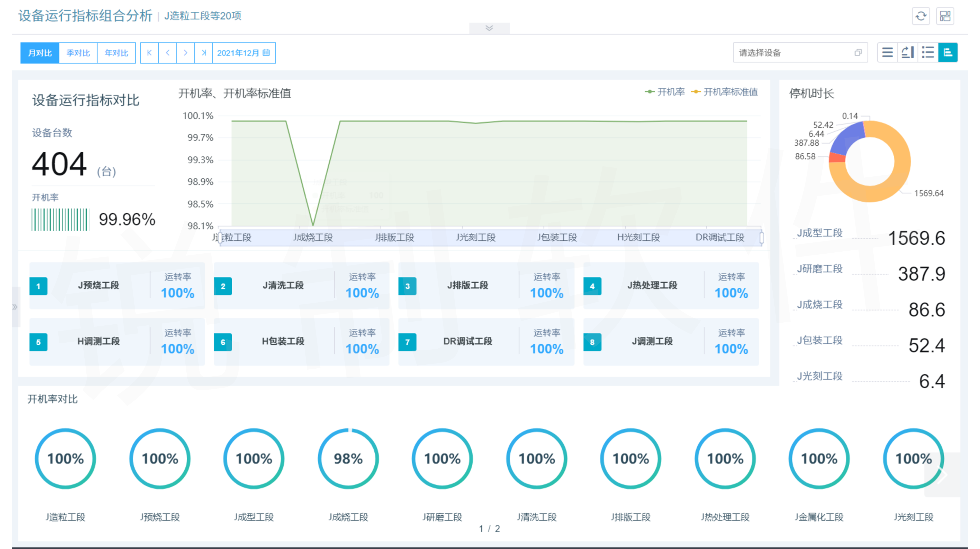Image resolution: width=980 pixels, height=549 pixels.
Task: Expand the left sidebar double-arrow
Action: [x=15, y=307]
